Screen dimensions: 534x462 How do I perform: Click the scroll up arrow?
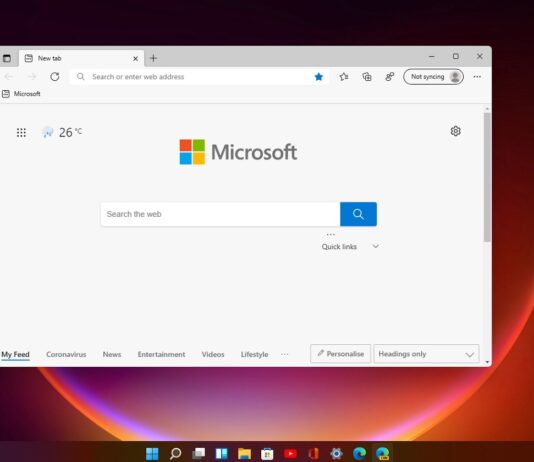(x=487, y=109)
